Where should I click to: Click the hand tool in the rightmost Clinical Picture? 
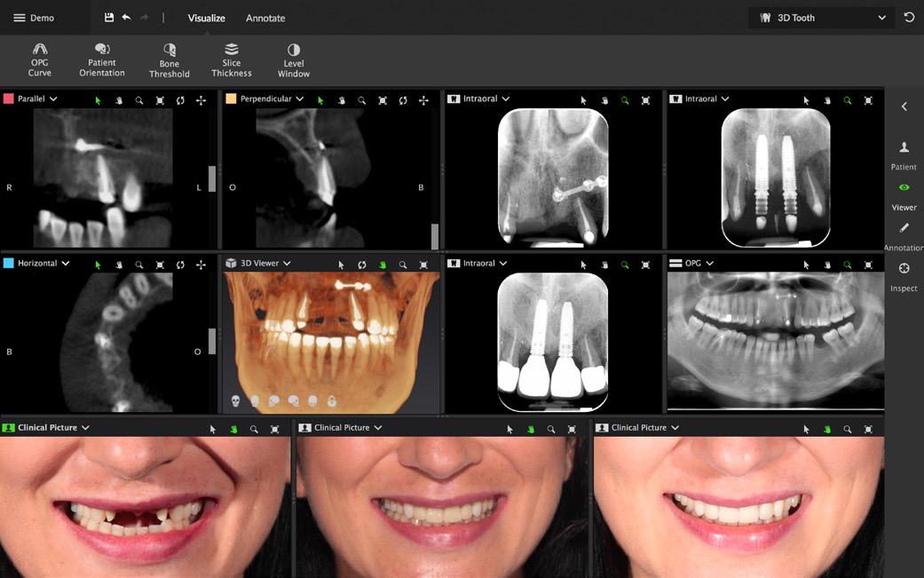point(826,430)
